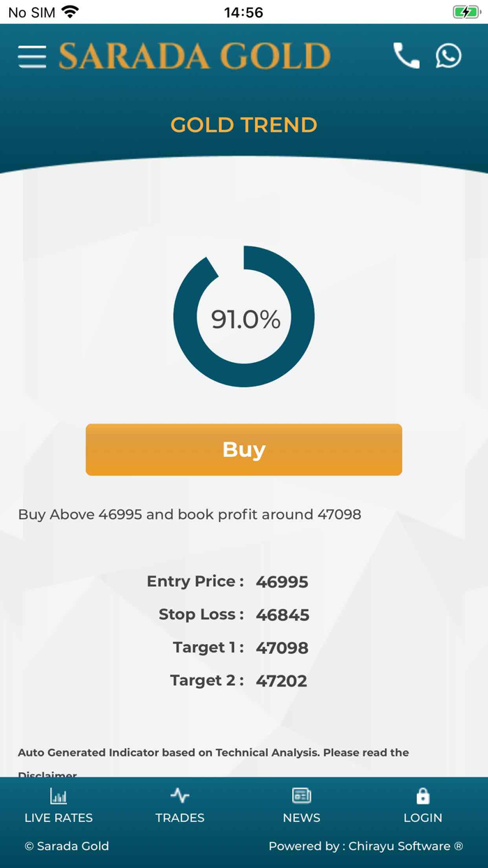Switch to the TRADES tab

(180, 818)
